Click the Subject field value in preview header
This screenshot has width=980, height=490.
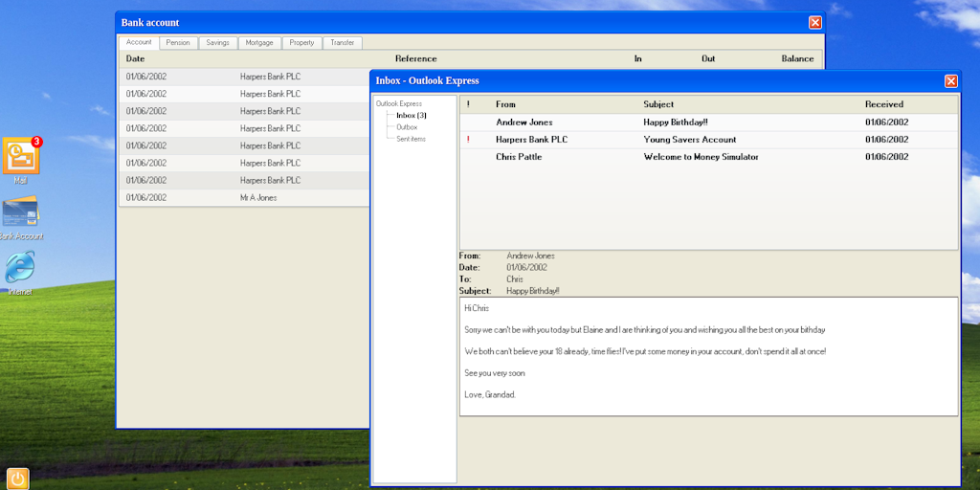click(x=533, y=291)
